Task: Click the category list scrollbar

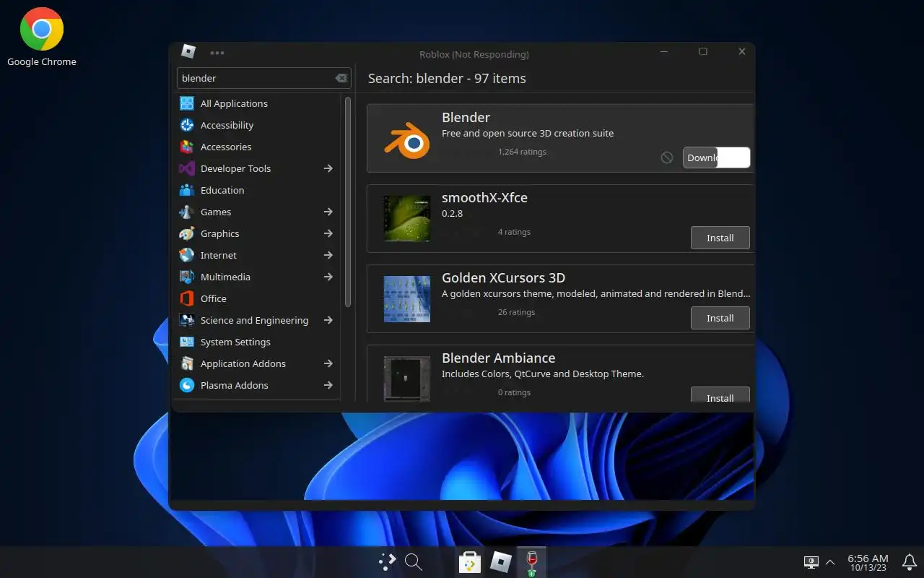Action: point(348,202)
